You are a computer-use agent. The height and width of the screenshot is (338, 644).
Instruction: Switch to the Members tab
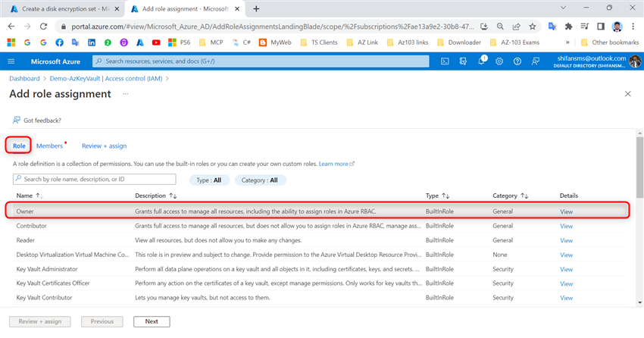pos(49,146)
